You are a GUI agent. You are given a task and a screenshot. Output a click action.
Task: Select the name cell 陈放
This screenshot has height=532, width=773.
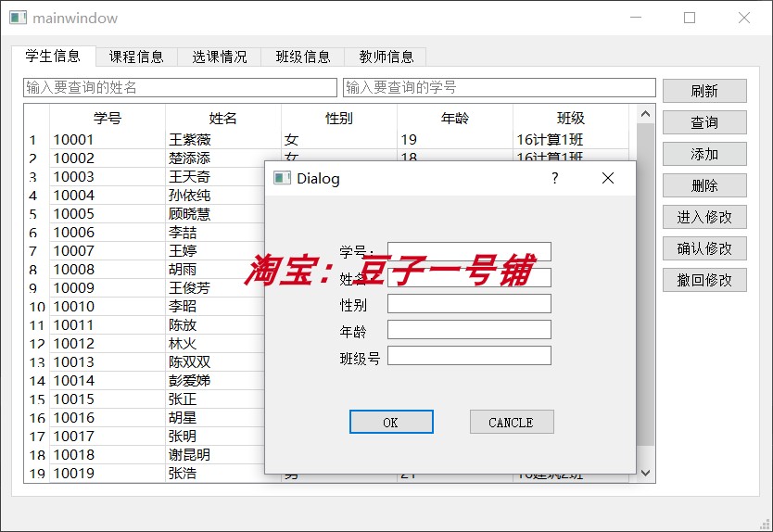click(215, 325)
